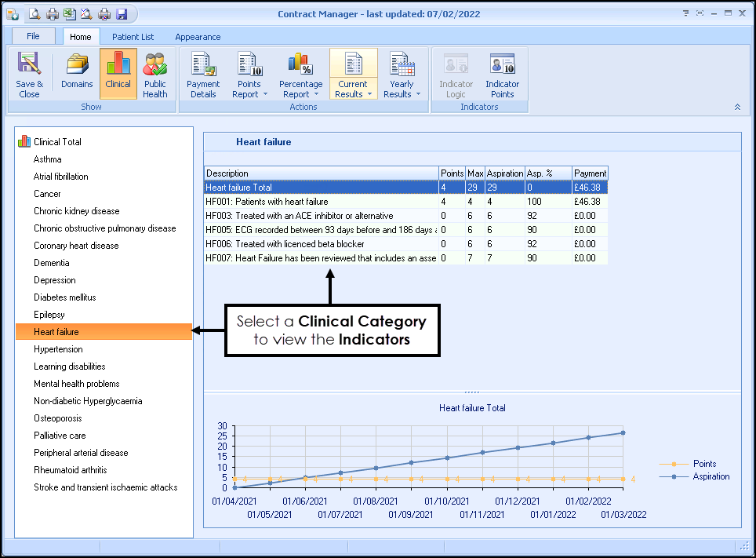Click the blue floppy disk save icon

tap(122, 14)
